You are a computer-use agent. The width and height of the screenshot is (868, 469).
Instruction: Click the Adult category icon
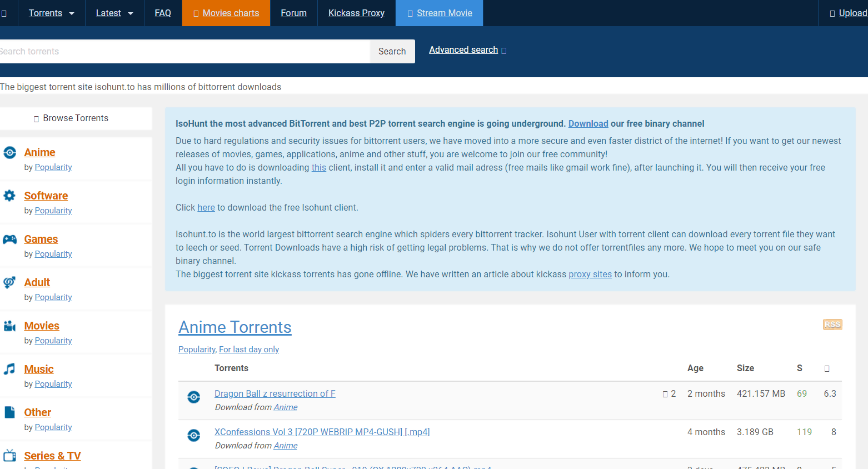(9, 282)
